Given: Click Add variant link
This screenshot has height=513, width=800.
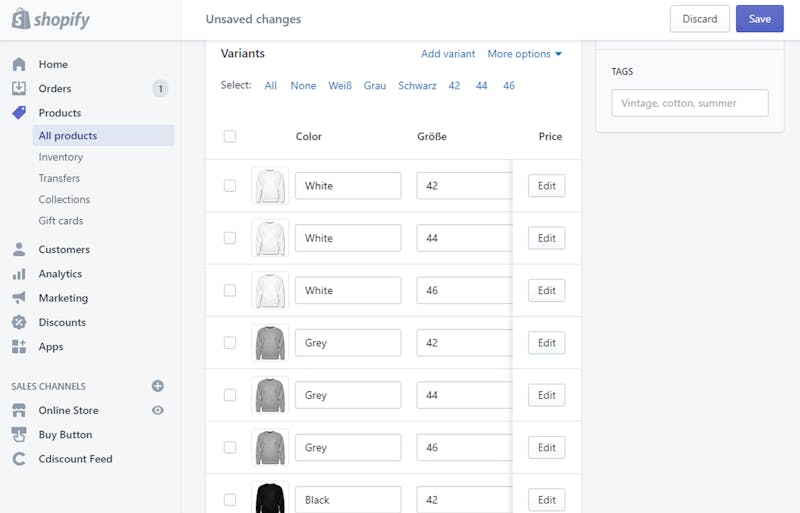Looking at the screenshot, I should (448, 54).
